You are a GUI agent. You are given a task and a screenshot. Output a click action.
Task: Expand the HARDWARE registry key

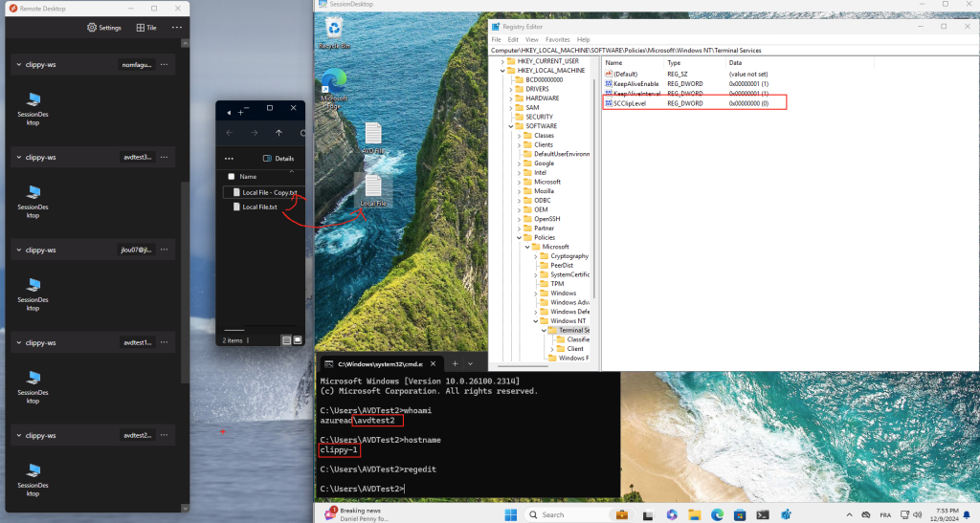[x=511, y=98]
